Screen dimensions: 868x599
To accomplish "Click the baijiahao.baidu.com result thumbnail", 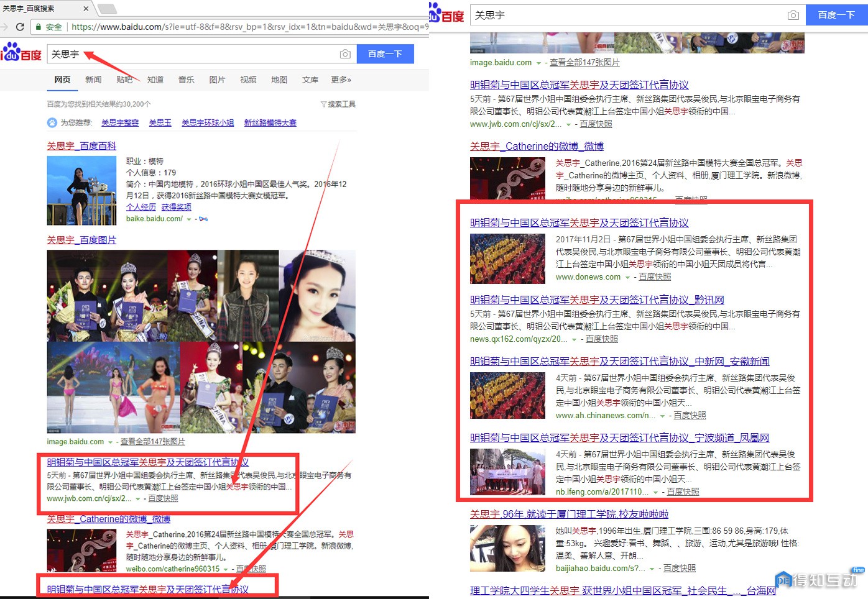I will (x=508, y=549).
